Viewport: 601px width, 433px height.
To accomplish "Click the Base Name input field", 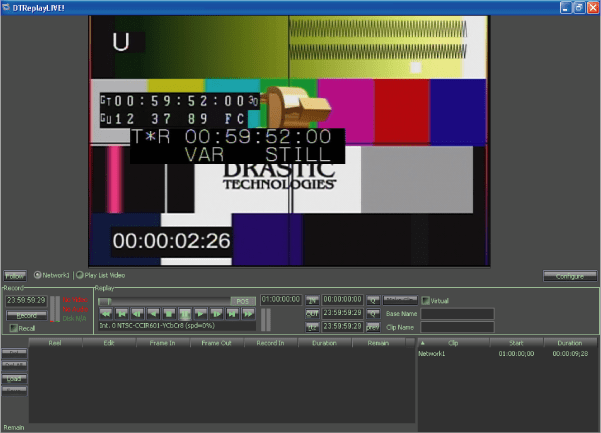I will tap(457, 314).
